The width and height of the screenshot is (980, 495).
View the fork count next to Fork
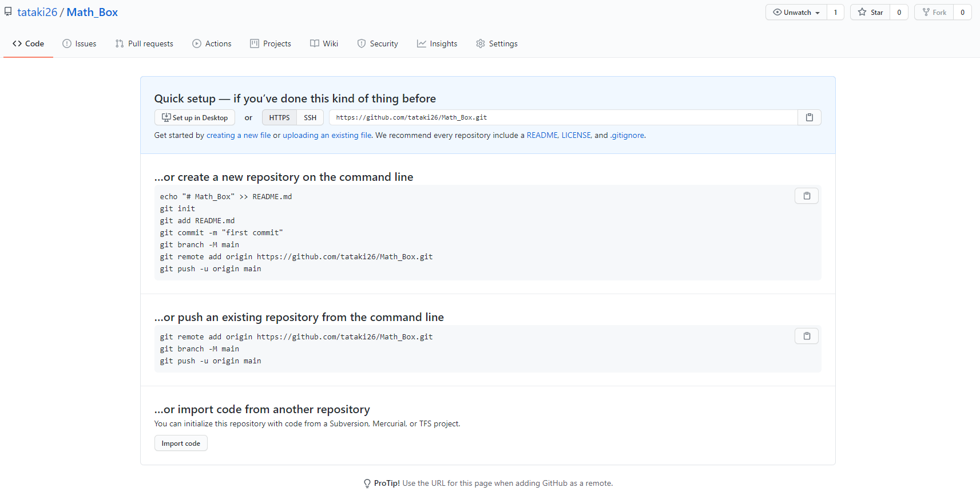tap(962, 12)
